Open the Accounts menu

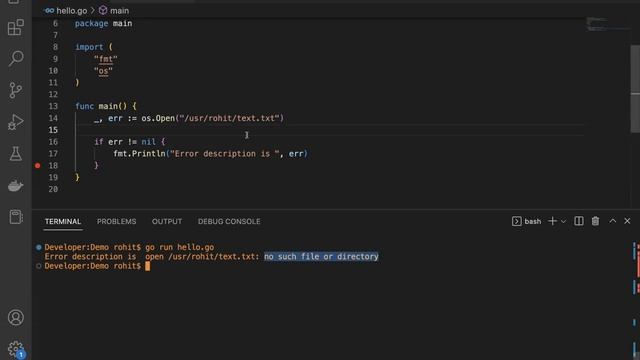[16, 318]
